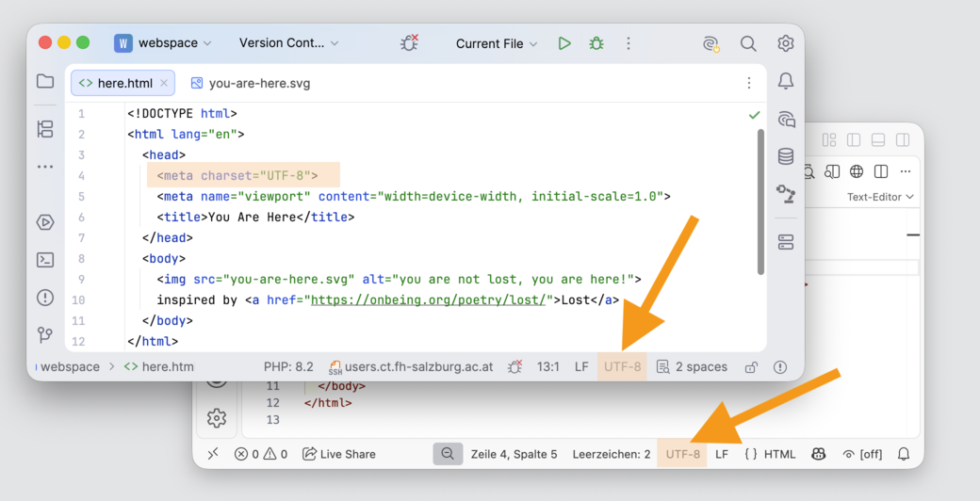This screenshot has height=501, width=980.
Task: Toggle VS Code primary side bar
Action: tap(853, 140)
